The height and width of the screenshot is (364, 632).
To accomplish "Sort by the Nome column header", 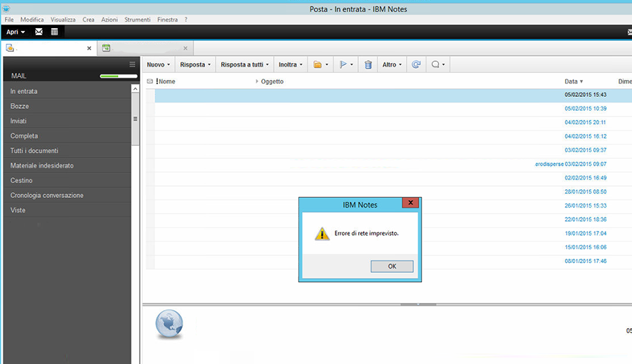I will click(167, 81).
